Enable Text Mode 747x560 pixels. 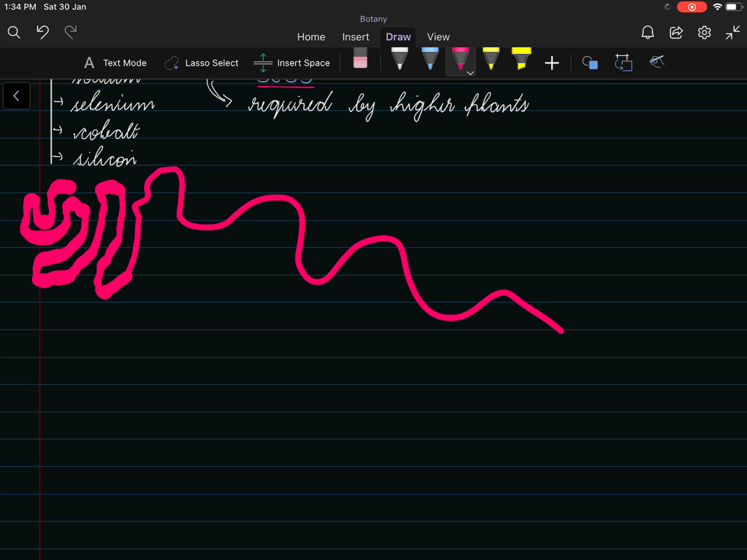click(116, 63)
